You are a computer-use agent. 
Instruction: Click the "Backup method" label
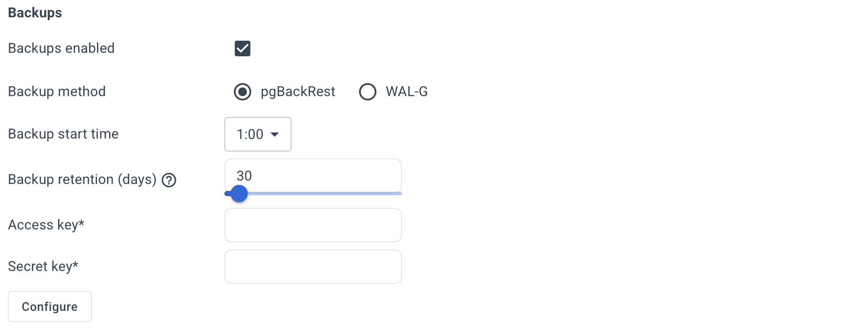57,91
